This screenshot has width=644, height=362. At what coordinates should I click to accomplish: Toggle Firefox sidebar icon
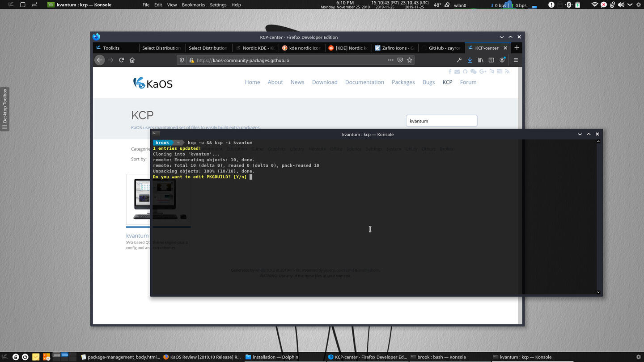pyautogui.click(x=491, y=60)
